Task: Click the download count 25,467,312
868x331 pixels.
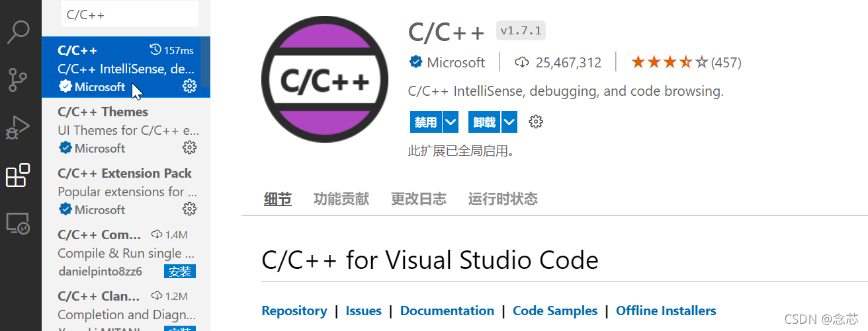Action: point(558,62)
